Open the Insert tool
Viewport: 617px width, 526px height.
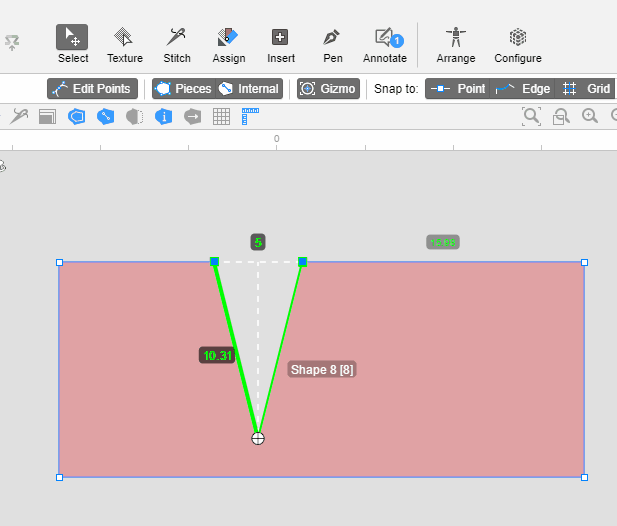[x=281, y=44]
